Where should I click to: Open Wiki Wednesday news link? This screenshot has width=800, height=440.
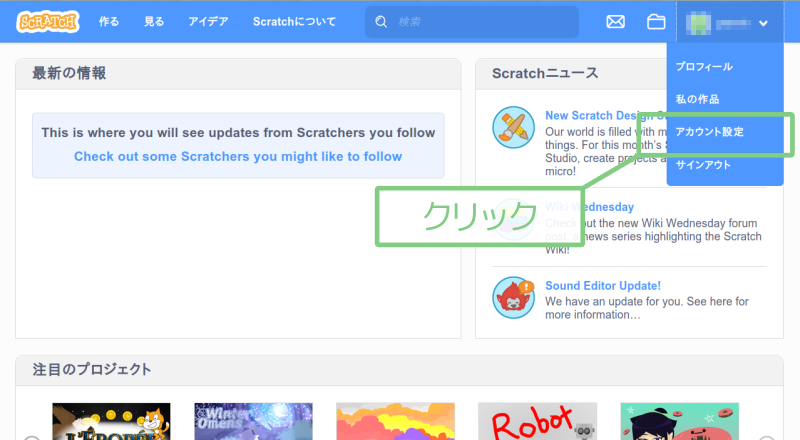pos(589,207)
